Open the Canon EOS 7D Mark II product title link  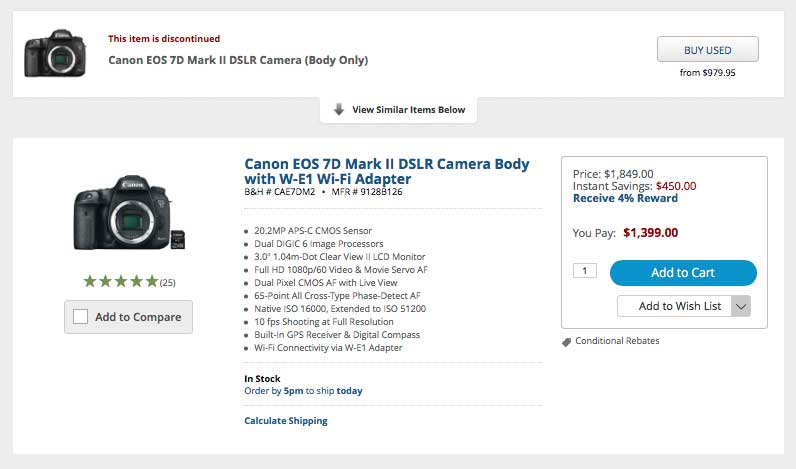click(x=386, y=171)
